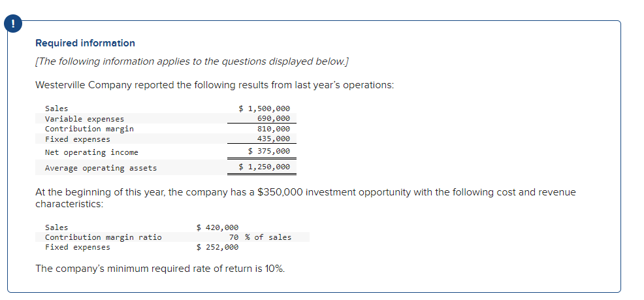Click the $350,000 investment opportunity paragraph

(x=306, y=198)
